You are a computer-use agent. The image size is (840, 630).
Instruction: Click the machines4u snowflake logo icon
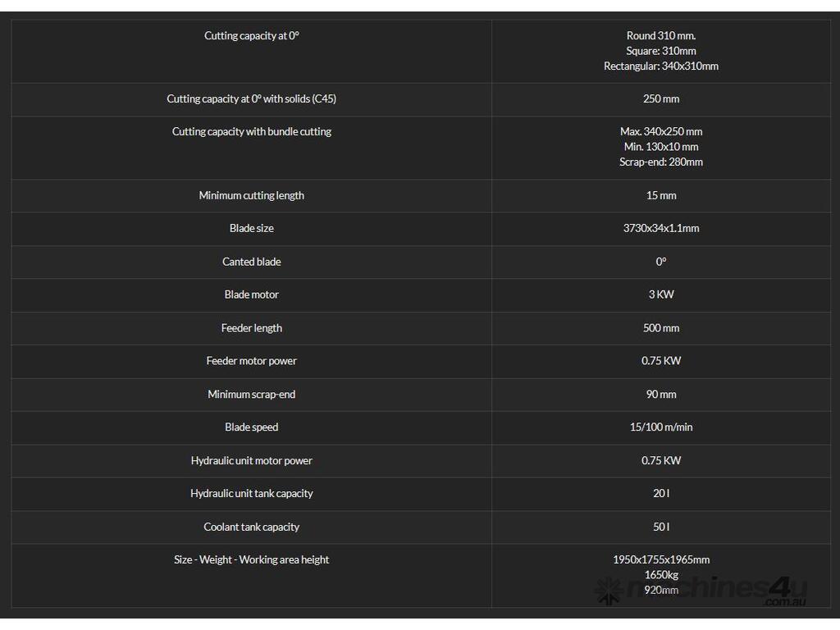coord(607,589)
